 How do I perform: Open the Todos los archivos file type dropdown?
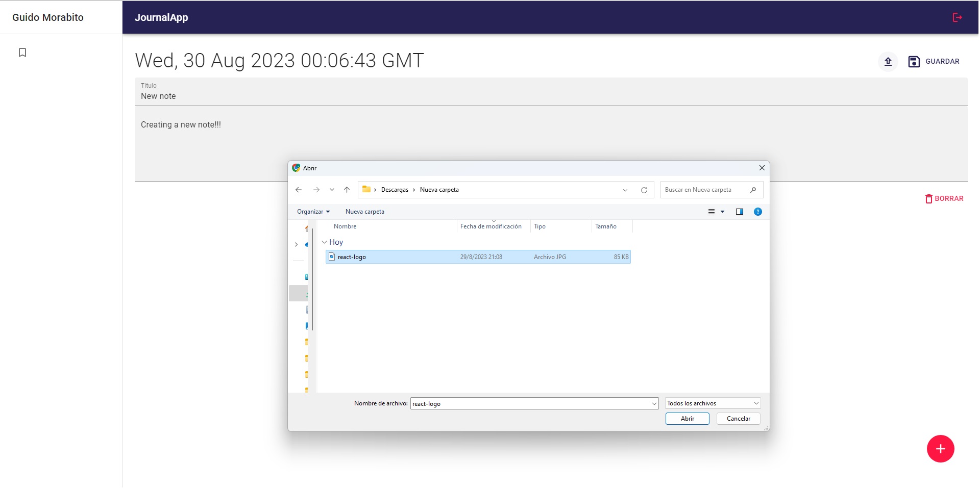tap(712, 403)
